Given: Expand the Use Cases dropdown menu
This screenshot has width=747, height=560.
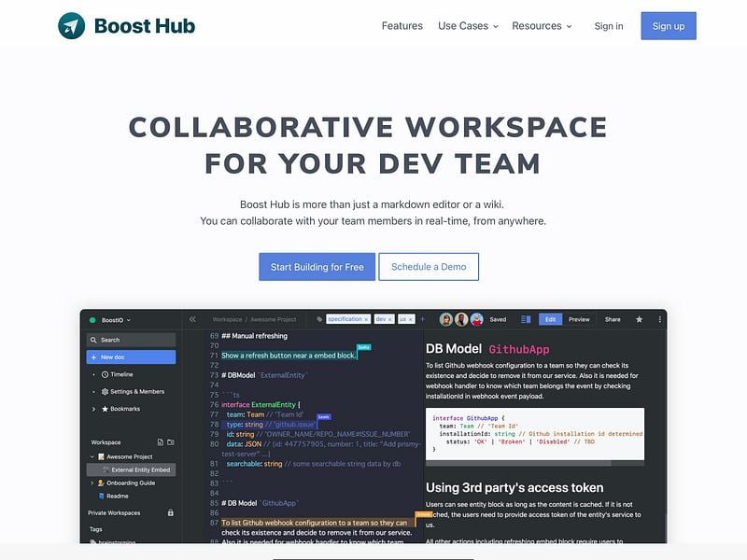Looking at the screenshot, I should pyautogui.click(x=468, y=26).
